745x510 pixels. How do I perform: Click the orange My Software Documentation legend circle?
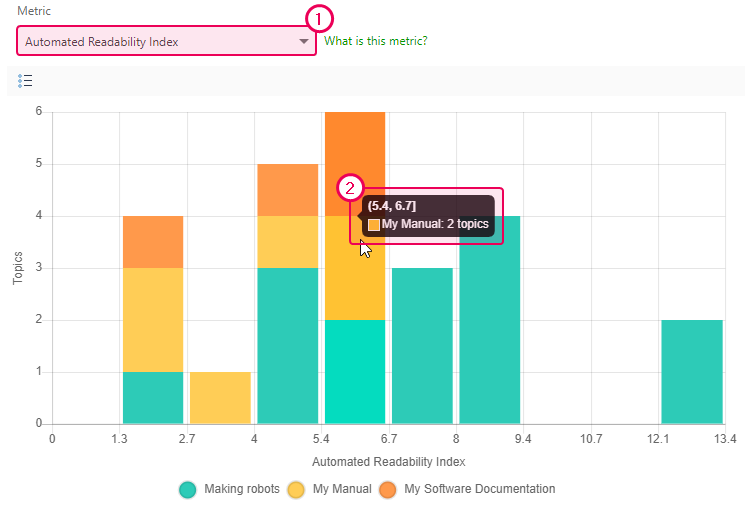(388, 490)
